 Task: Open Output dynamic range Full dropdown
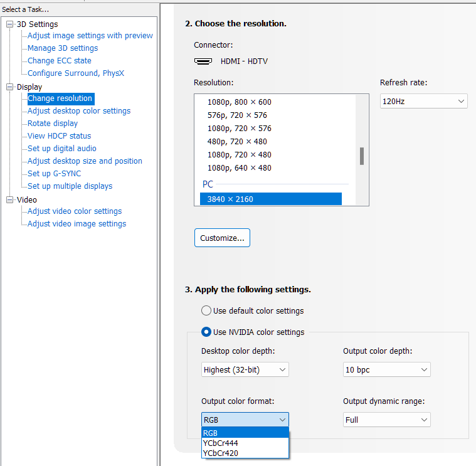click(x=387, y=420)
